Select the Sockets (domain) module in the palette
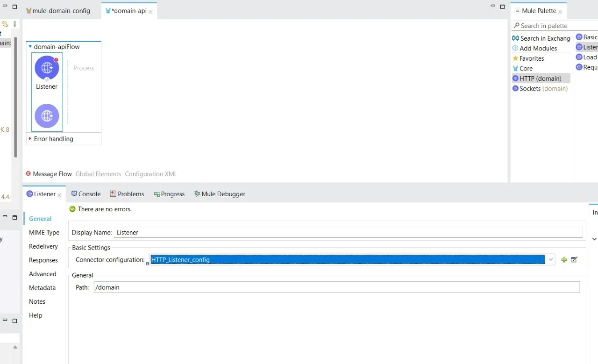 (540, 88)
